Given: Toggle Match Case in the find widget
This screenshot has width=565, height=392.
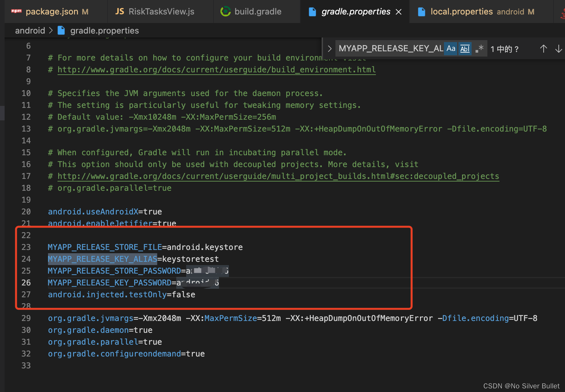Looking at the screenshot, I should (451, 48).
